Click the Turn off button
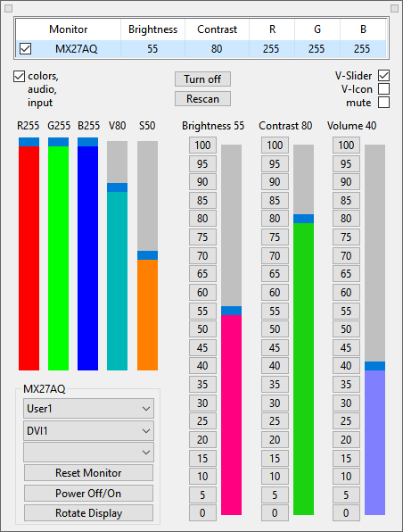 (x=202, y=79)
